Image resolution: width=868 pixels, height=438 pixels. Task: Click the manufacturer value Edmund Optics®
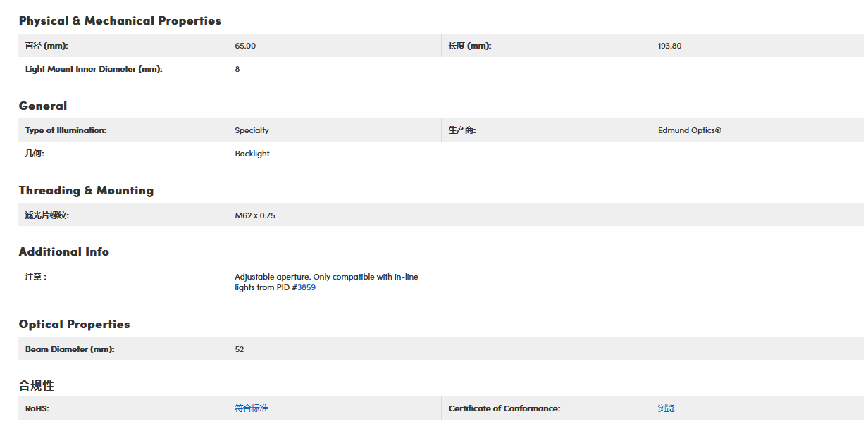click(689, 130)
